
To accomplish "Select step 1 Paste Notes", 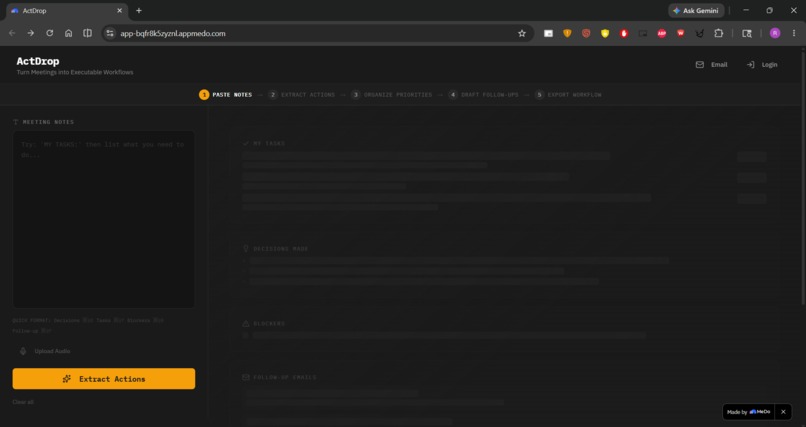I will click(x=226, y=95).
